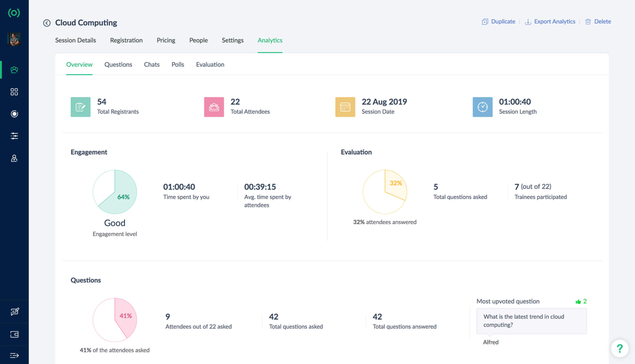Click the total registrants form icon
This screenshot has height=364, width=635.
pos(80,107)
